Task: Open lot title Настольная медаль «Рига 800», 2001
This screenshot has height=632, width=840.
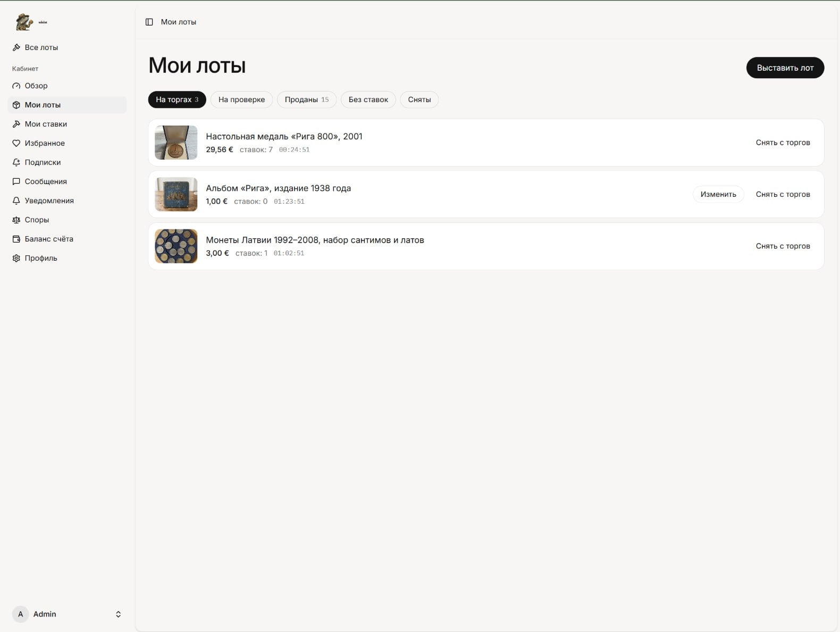Action: point(284,136)
